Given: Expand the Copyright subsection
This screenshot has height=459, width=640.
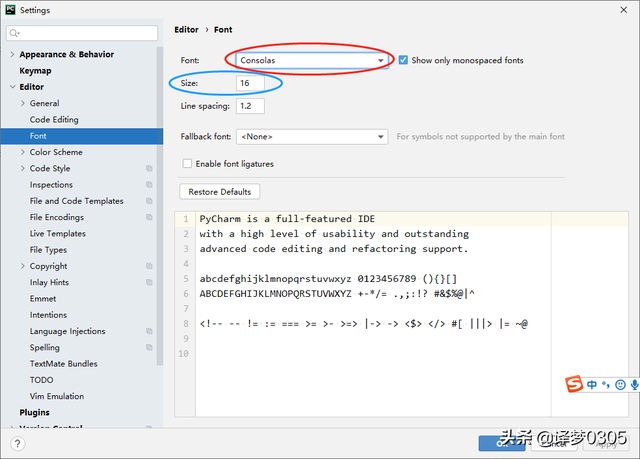Looking at the screenshot, I should [23, 266].
